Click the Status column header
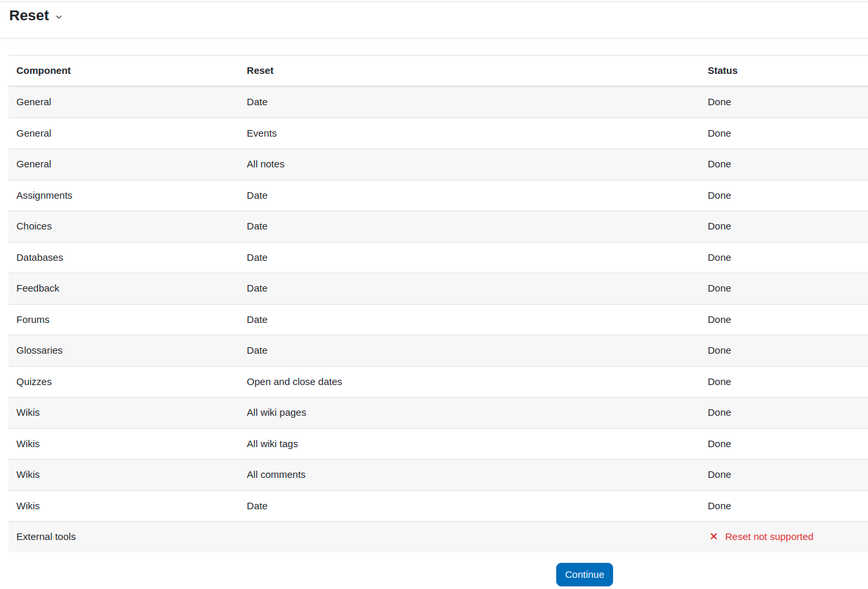The width and height of the screenshot is (868, 589). pos(722,71)
